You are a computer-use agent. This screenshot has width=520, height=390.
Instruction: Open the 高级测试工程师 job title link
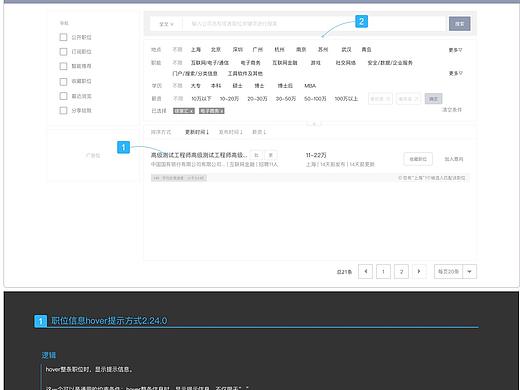coord(199,155)
